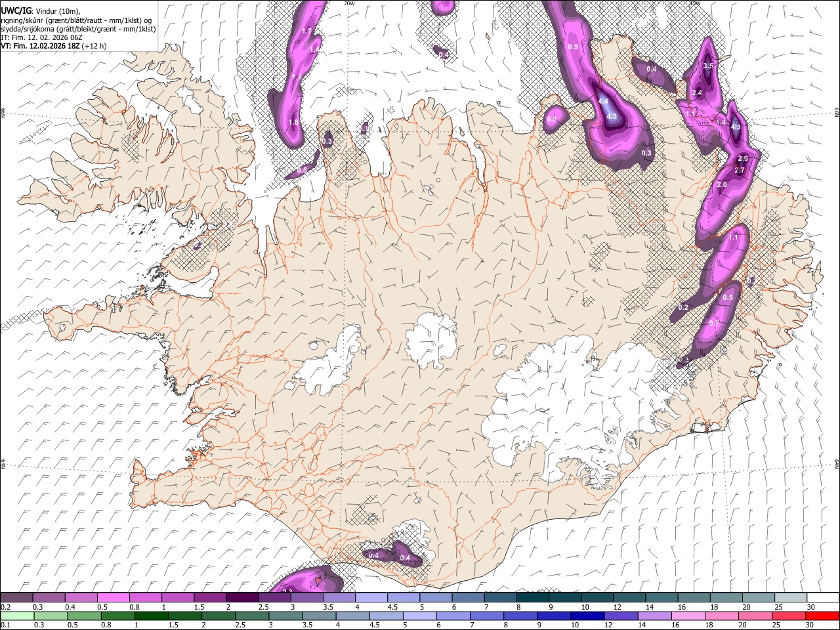This screenshot has height=630, width=840.
Task: Click the 'VT: Fim. 12.02.2026 18Z (+12 h)' line
Action: point(53,46)
